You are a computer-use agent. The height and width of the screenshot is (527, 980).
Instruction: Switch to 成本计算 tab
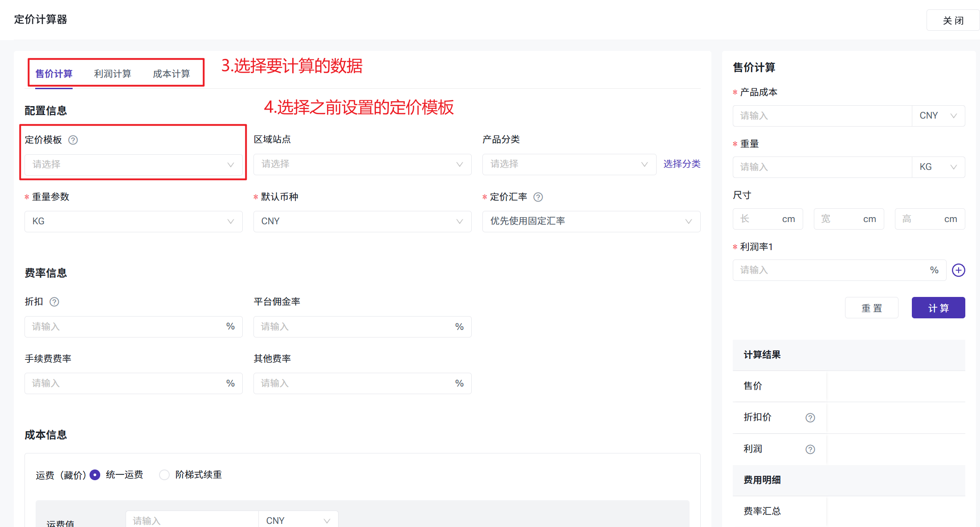click(x=171, y=74)
